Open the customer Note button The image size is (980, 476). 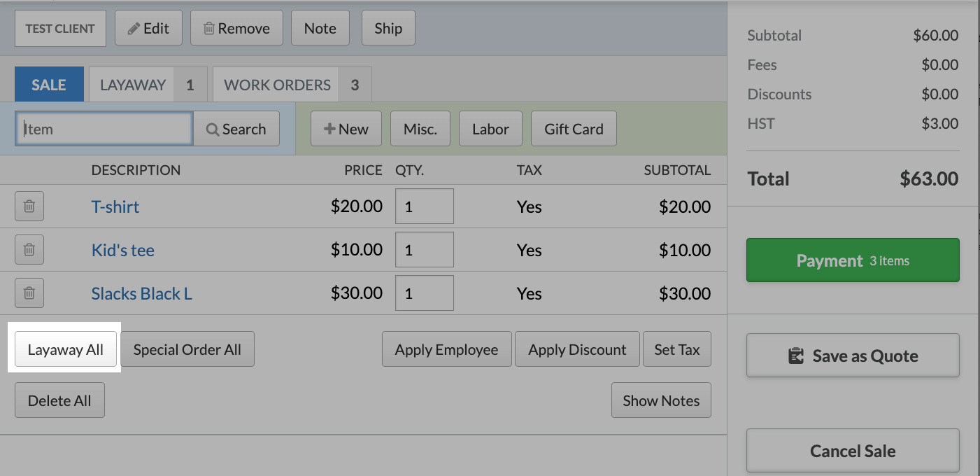pyautogui.click(x=320, y=29)
